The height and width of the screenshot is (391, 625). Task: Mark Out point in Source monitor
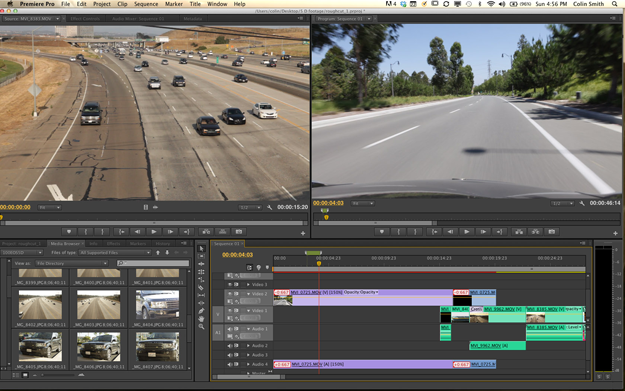[102, 232]
